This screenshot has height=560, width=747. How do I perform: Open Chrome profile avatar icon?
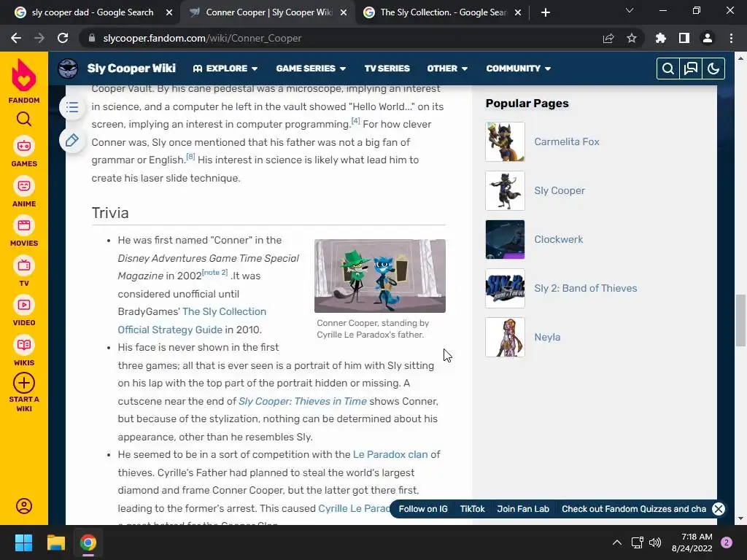tap(708, 38)
